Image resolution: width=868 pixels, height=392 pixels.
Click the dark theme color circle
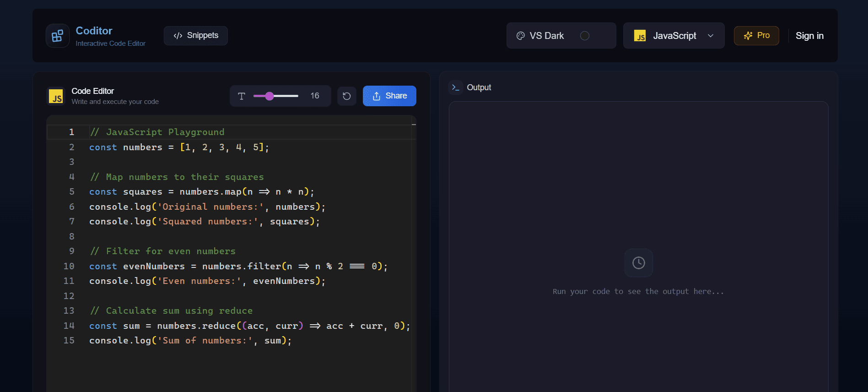[585, 36]
